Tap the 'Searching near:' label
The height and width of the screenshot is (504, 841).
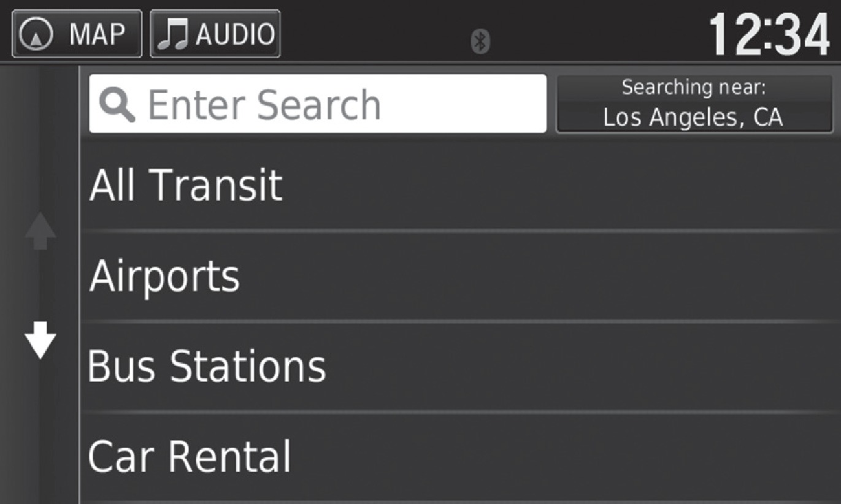tap(694, 88)
